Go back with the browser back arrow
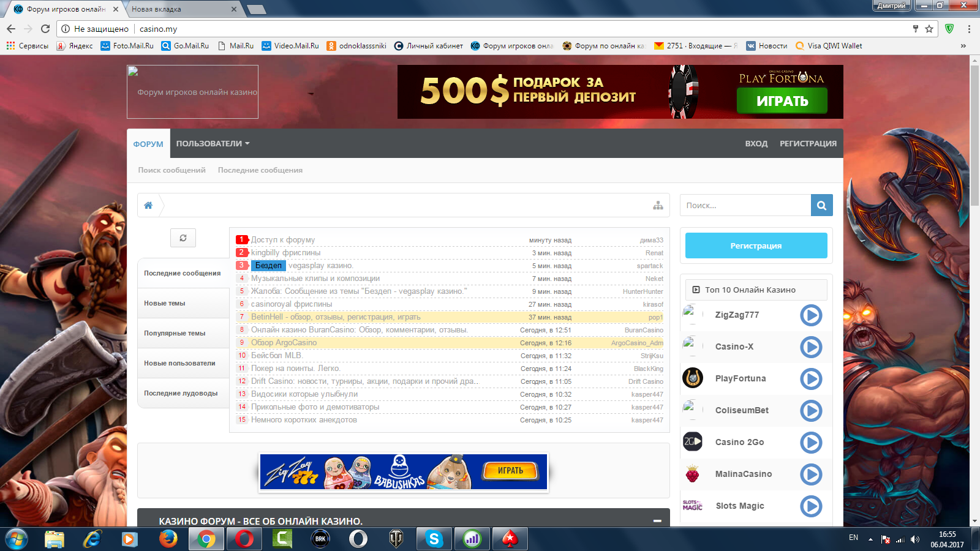 pyautogui.click(x=11, y=29)
